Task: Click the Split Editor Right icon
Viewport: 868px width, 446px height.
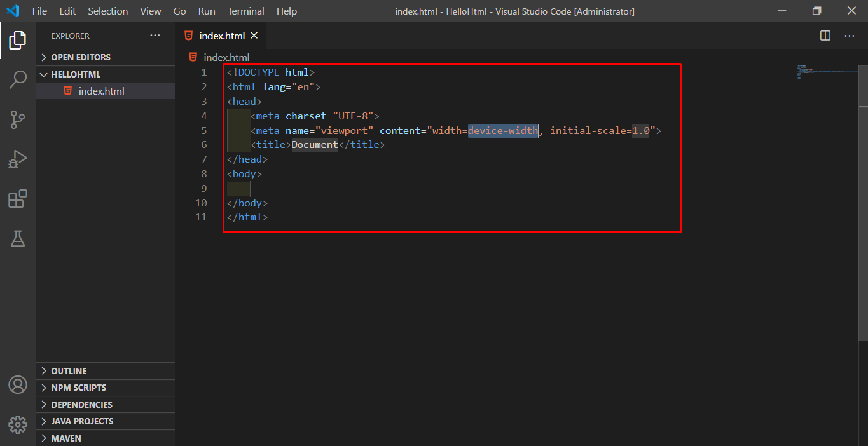Action: pyautogui.click(x=825, y=36)
